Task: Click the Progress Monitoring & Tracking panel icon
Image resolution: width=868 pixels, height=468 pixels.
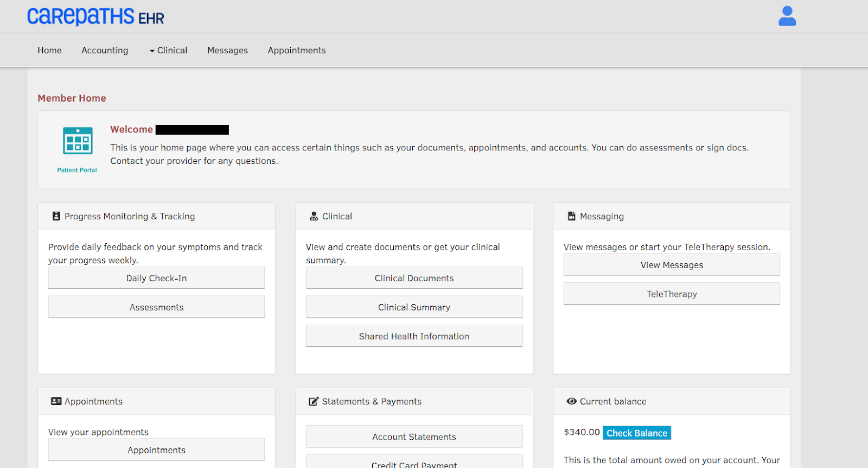Action: (56, 216)
